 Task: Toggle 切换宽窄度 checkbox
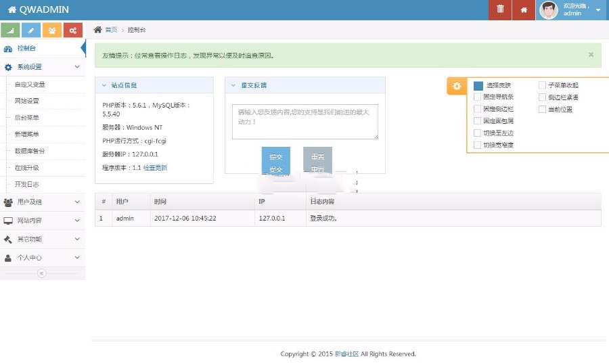[x=477, y=145]
